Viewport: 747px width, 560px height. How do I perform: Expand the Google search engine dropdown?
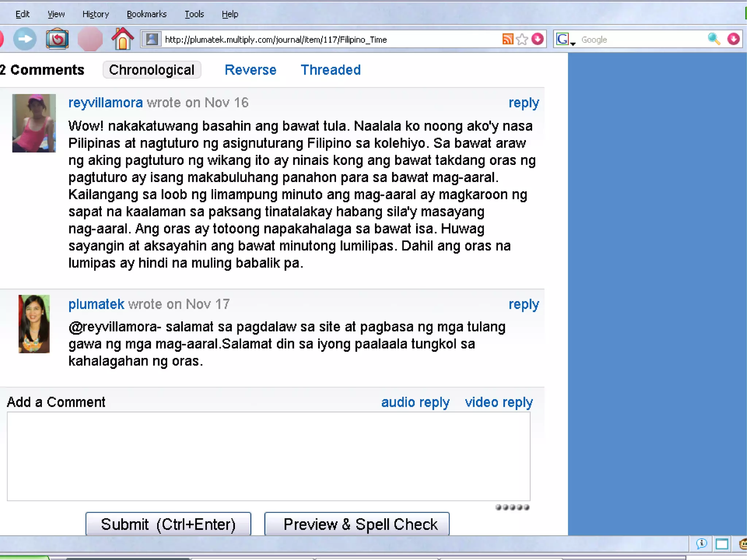pos(573,43)
